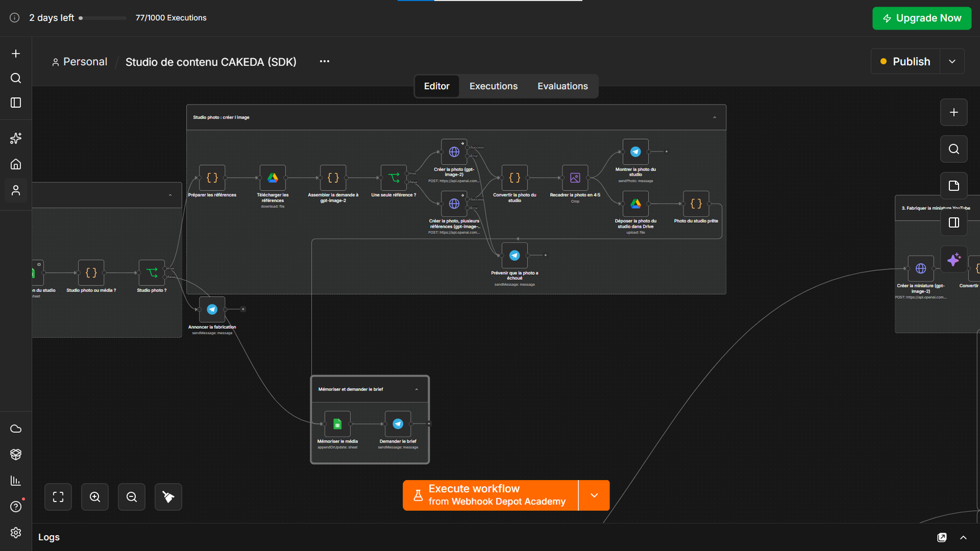This screenshot has height=551, width=980.
Task: Zoom in on the canvas
Action: pyautogui.click(x=95, y=497)
